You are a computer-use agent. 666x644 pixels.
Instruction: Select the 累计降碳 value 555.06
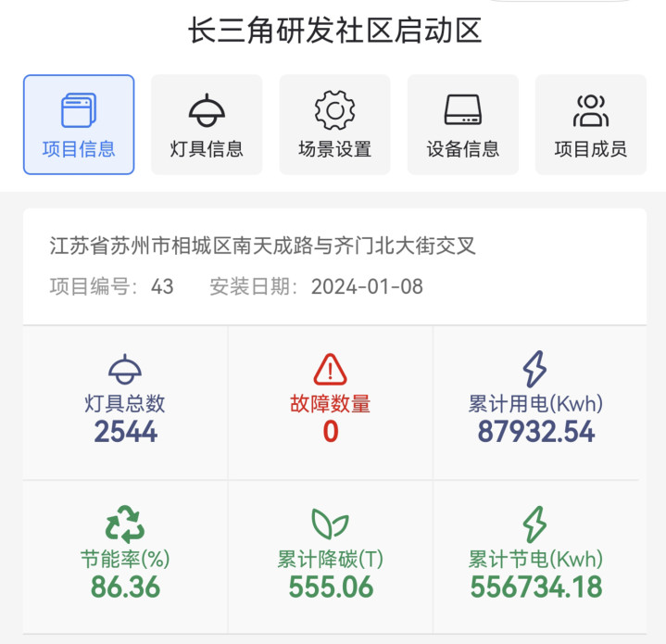(331, 587)
